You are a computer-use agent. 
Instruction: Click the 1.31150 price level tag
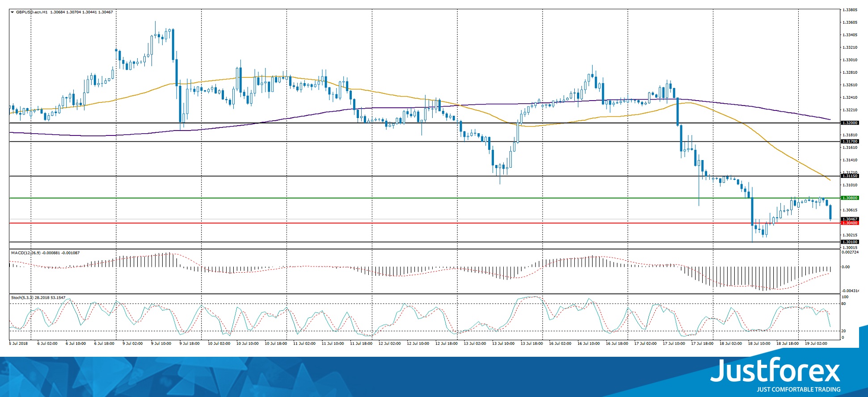point(850,176)
